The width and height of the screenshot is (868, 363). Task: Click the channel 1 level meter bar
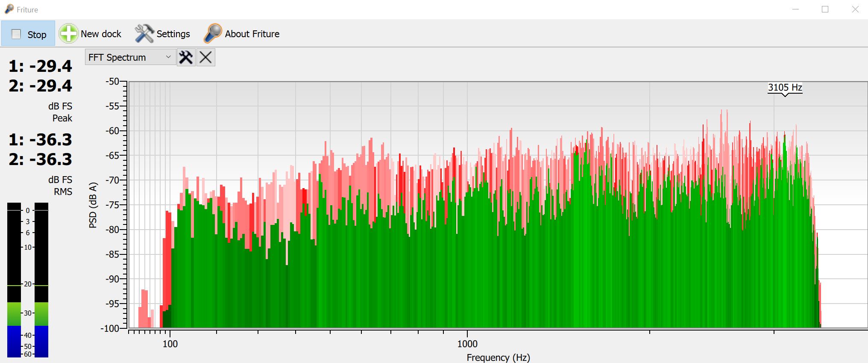click(x=14, y=280)
